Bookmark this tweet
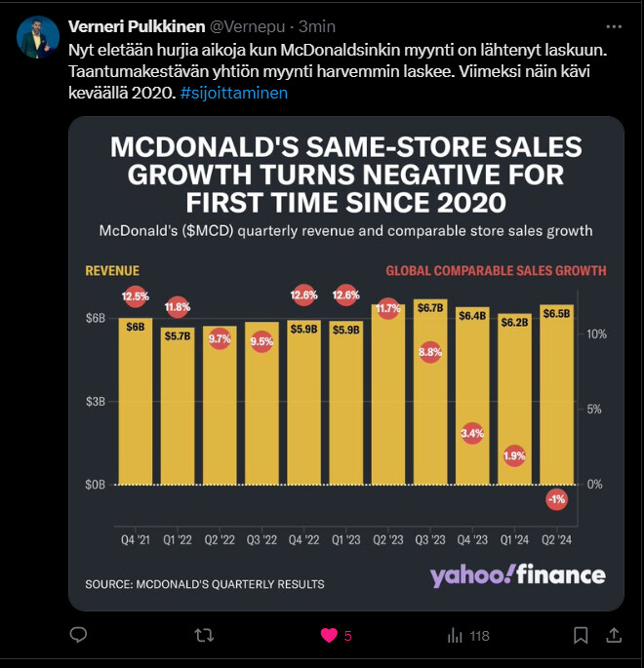The height and width of the screenshot is (668, 644). coord(582,636)
